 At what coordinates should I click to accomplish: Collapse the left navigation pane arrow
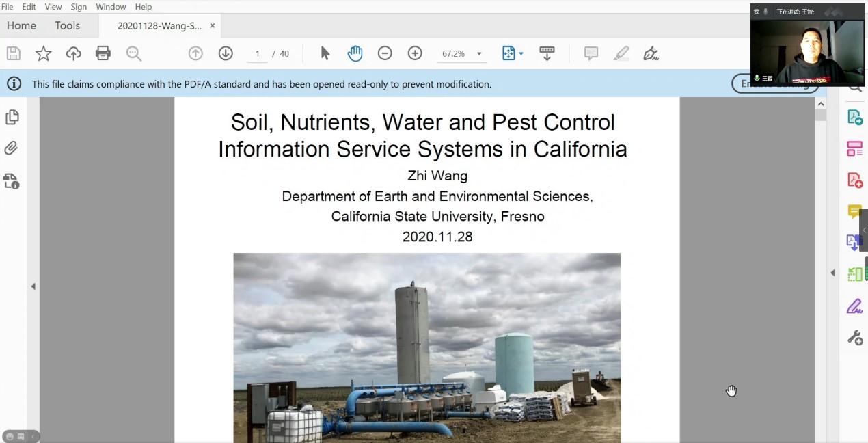point(33,286)
